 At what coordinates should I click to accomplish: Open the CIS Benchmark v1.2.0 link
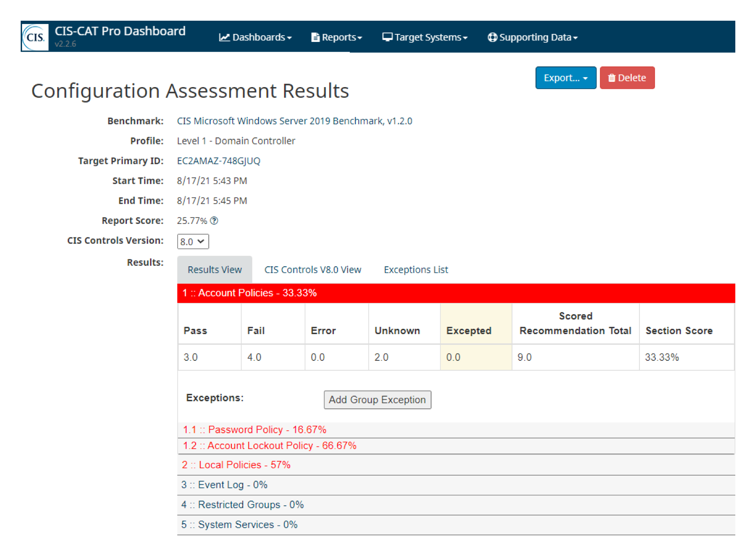[x=294, y=121]
